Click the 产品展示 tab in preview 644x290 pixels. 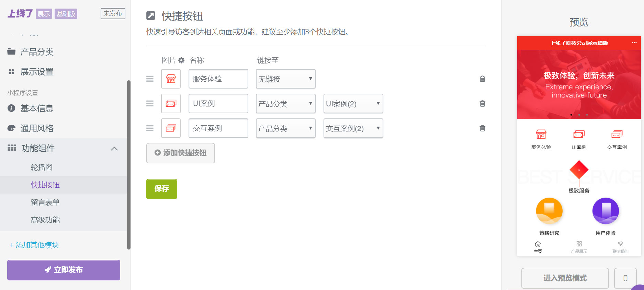tap(579, 247)
